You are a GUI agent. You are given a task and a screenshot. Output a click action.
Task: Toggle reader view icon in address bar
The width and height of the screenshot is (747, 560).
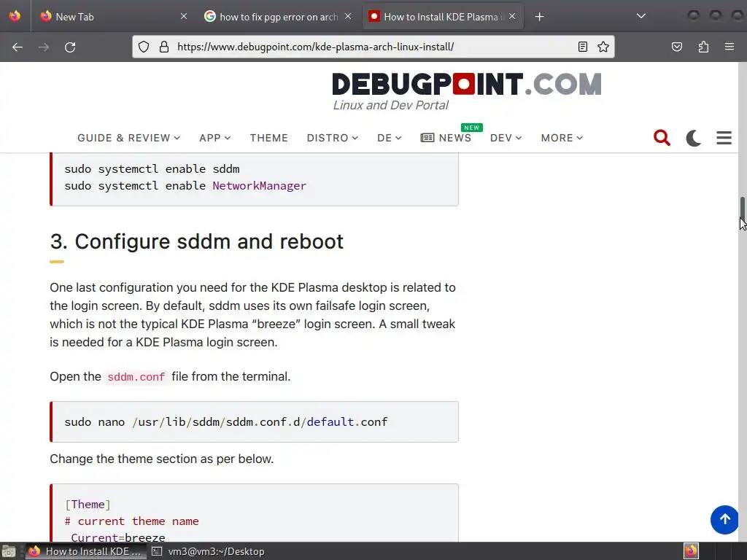583,47
